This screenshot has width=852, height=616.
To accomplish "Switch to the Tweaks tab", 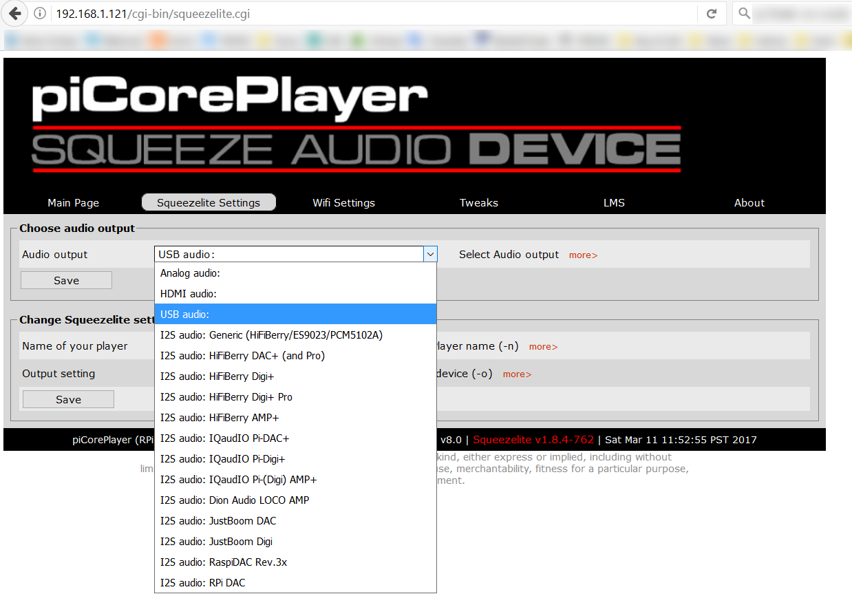I will pos(479,203).
